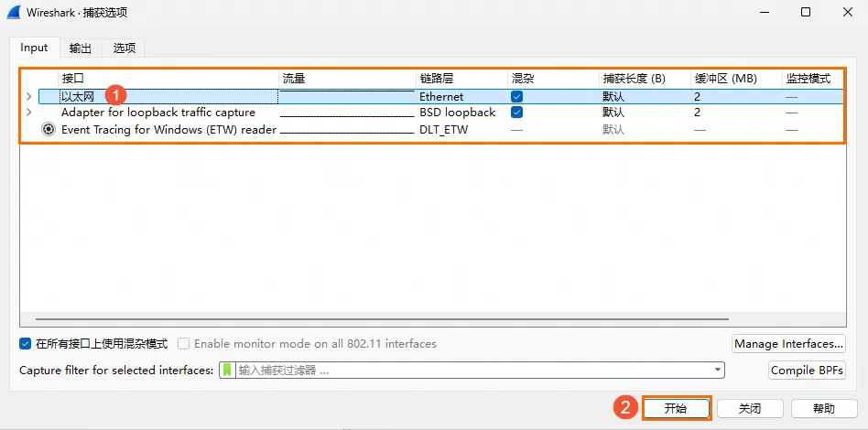Expand the Adapter for loopback traffic capture row

(28, 113)
